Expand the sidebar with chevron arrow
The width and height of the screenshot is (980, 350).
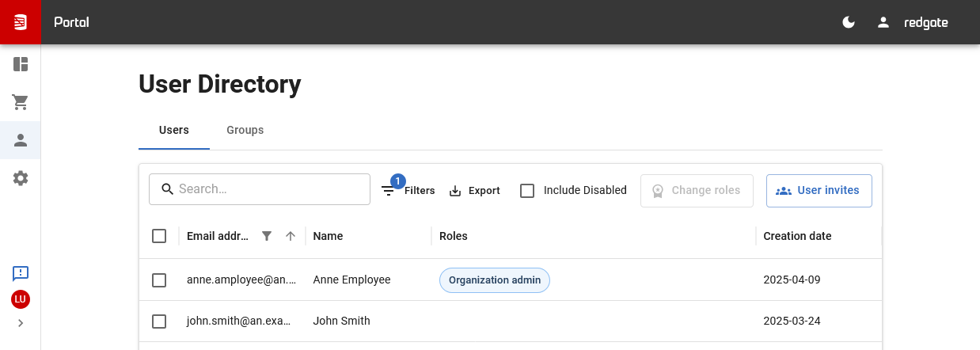pos(21,323)
